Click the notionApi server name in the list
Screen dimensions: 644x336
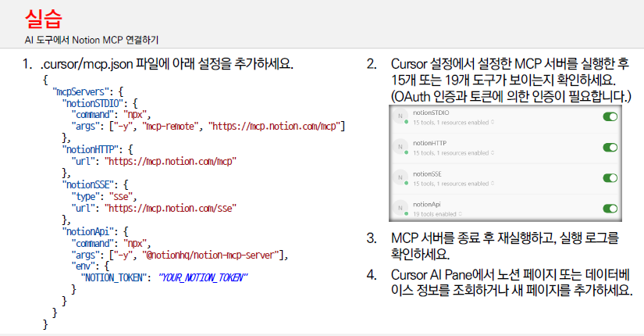click(x=427, y=205)
